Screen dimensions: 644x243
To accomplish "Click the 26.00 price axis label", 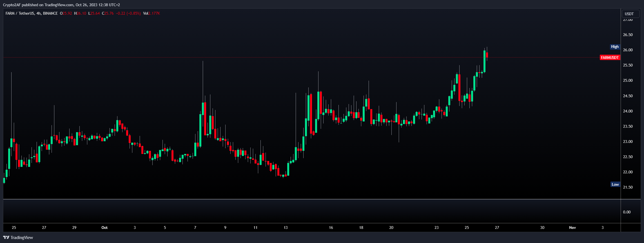I will (x=628, y=50).
